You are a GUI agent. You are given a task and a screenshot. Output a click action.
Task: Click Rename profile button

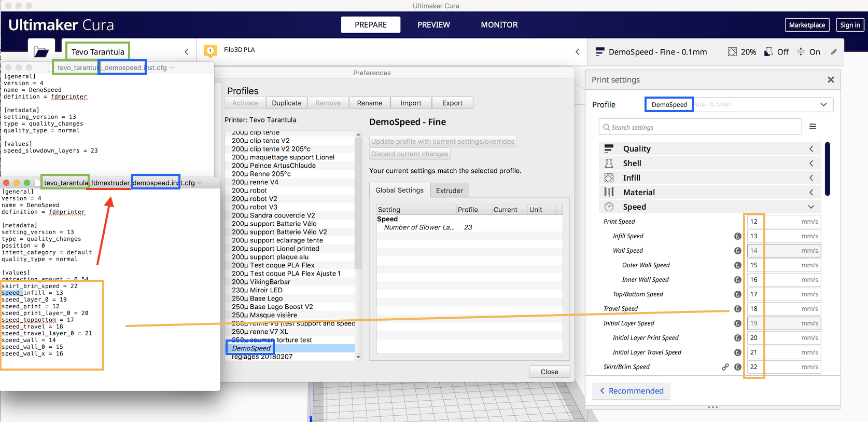pyautogui.click(x=370, y=103)
